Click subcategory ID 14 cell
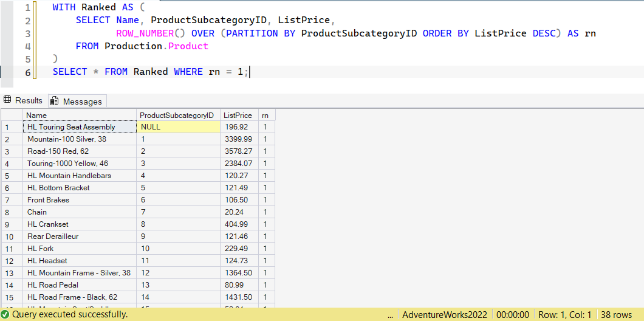The image size is (644, 321). (x=178, y=297)
